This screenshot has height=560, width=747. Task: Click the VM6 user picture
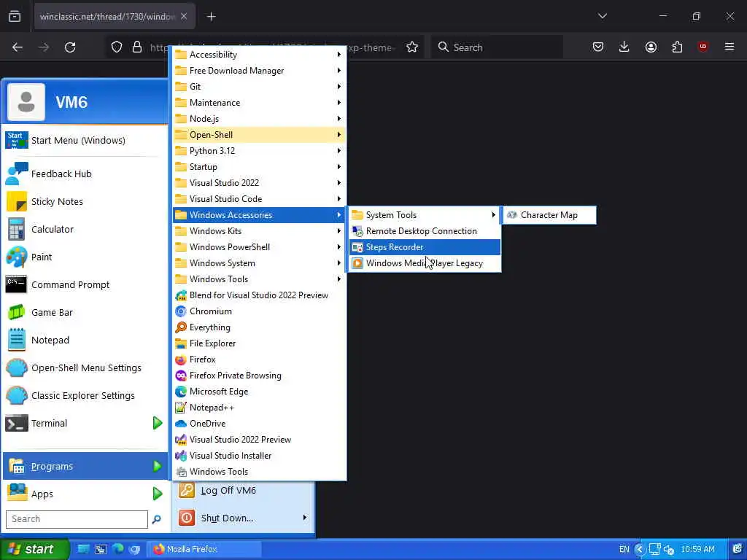26,102
